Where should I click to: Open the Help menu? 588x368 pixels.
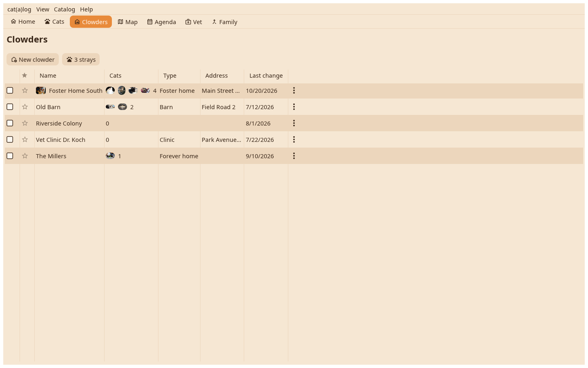tap(87, 9)
